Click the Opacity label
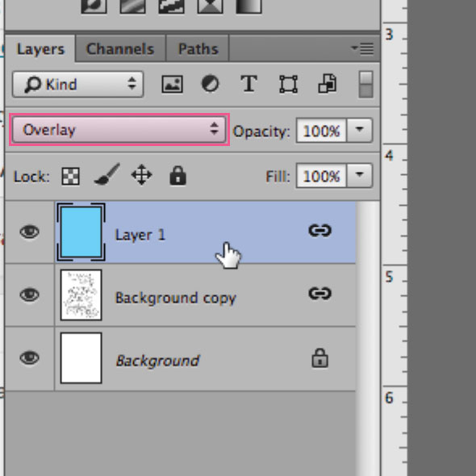 click(261, 132)
